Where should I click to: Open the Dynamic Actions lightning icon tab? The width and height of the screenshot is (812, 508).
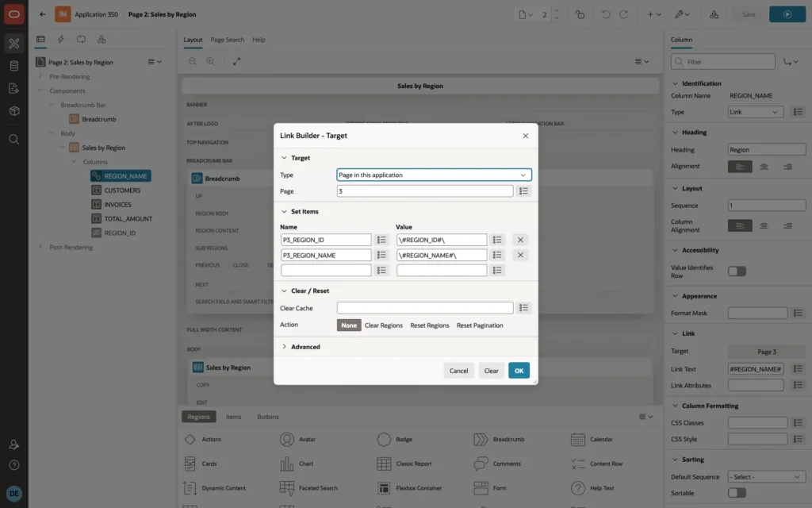click(x=60, y=40)
